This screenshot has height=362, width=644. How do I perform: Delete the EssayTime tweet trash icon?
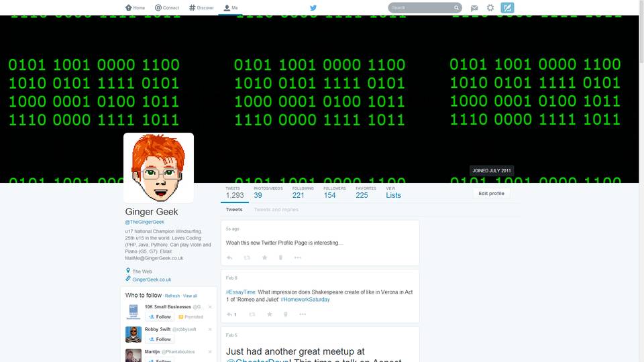point(286,314)
